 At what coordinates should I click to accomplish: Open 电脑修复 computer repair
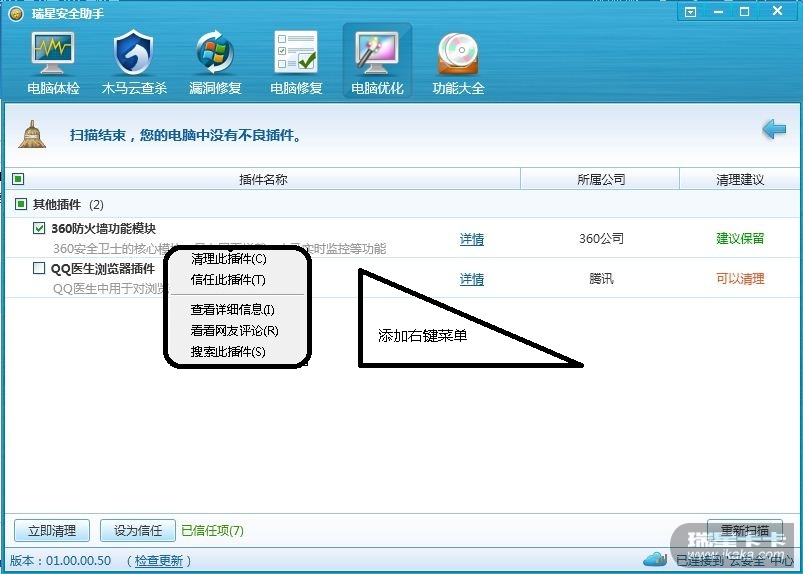coord(296,63)
